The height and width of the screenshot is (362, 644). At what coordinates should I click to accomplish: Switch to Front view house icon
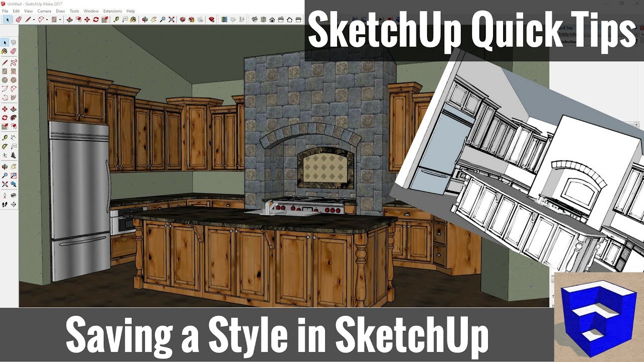272,20
